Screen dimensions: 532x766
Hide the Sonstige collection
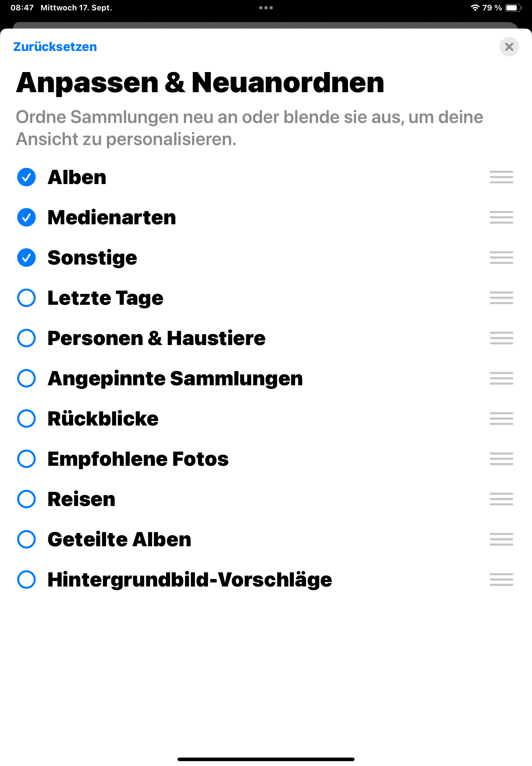tap(26, 257)
